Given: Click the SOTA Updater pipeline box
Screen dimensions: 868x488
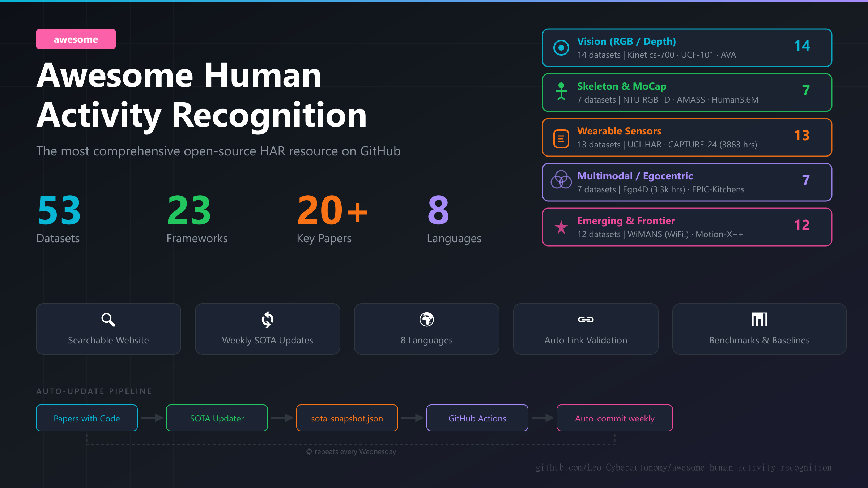Looking at the screenshot, I should coord(217,418).
